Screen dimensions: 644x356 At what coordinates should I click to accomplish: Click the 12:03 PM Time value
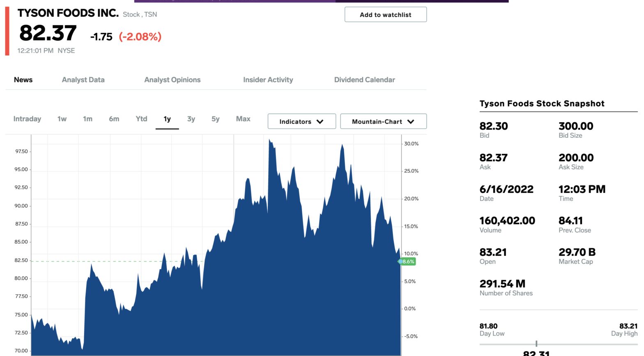click(582, 189)
